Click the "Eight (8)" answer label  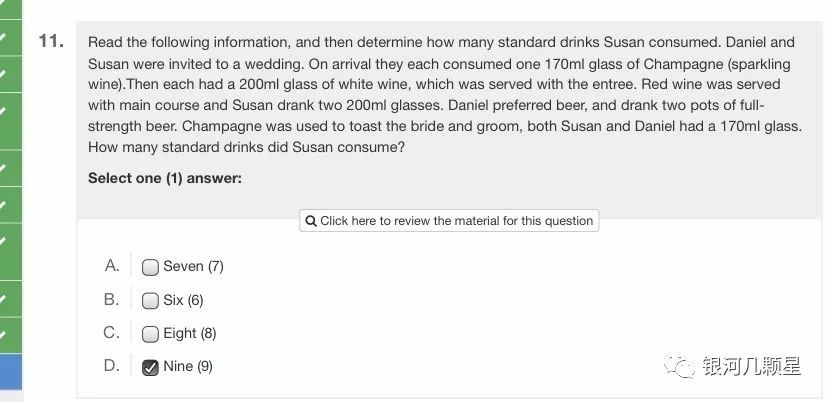coord(189,334)
